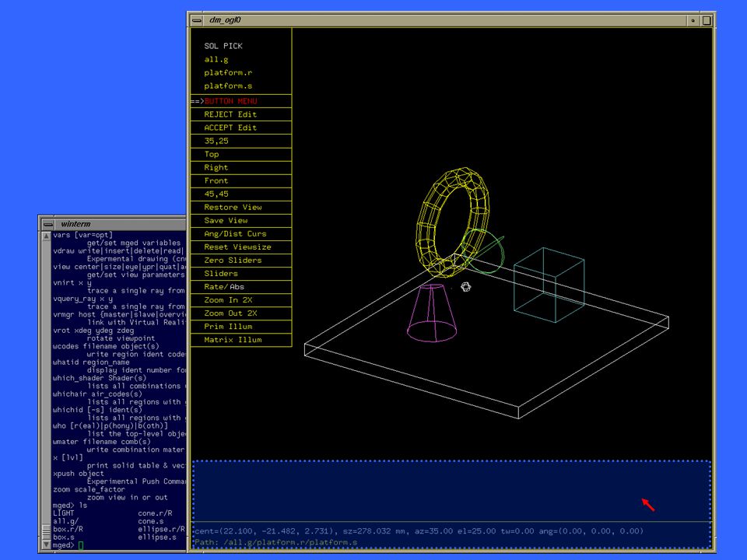747x560 pixels.
Task: Select platform.s in the SOL PICK menu
Action: [x=228, y=86]
